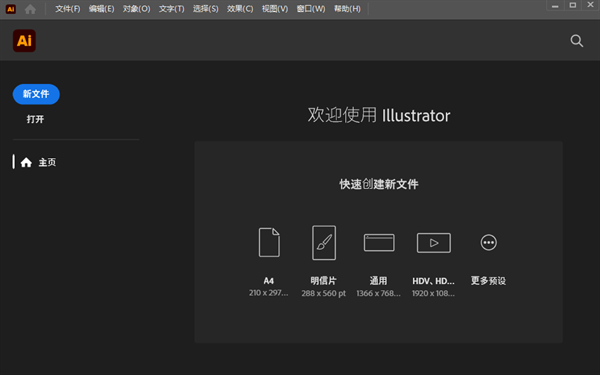Open the 效果(C) menu
Viewport: 600px width, 375px height.
point(240,9)
